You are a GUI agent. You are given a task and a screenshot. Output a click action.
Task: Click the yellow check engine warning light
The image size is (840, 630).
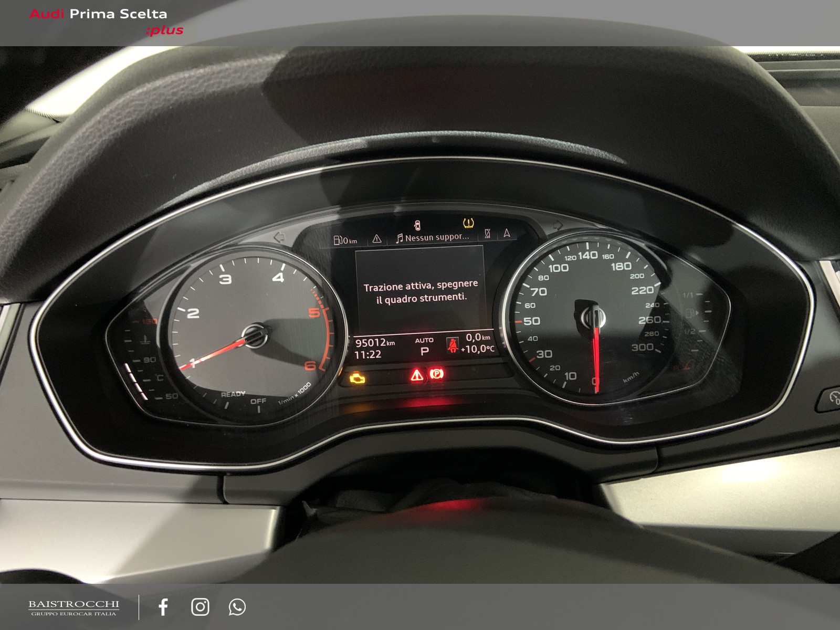[358, 377]
